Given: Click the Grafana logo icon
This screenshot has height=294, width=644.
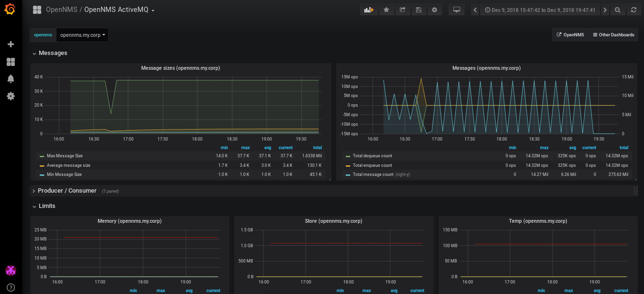Looking at the screenshot, I should click(11, 10).
